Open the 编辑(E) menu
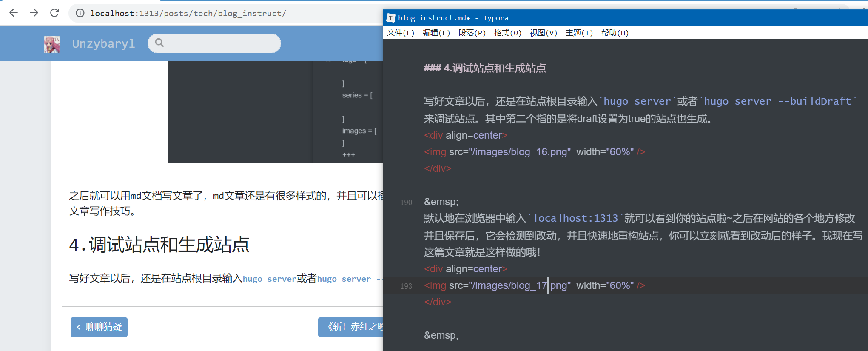The image size is (868, 351). (436, 33)
